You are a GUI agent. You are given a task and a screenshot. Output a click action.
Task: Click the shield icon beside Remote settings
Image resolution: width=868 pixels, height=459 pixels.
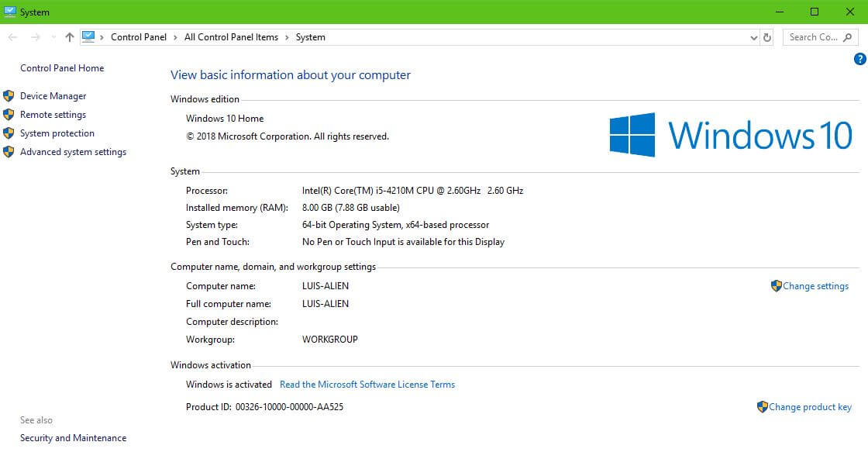9,115
